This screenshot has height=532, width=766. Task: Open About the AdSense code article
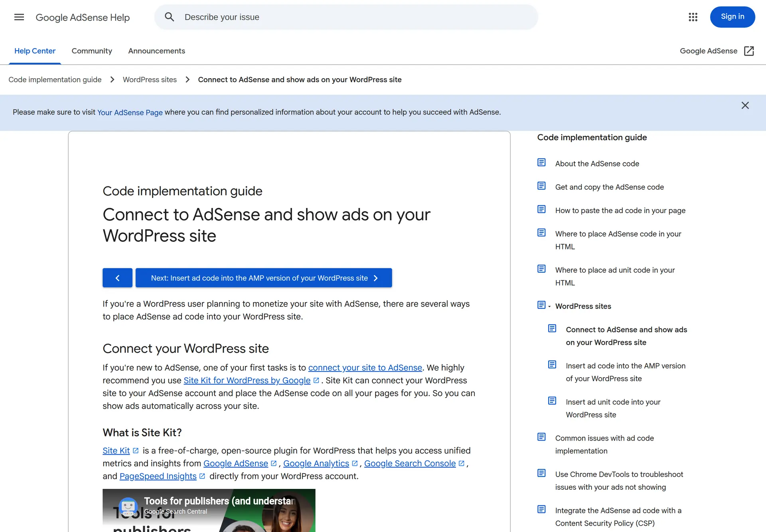coord(597,164)
